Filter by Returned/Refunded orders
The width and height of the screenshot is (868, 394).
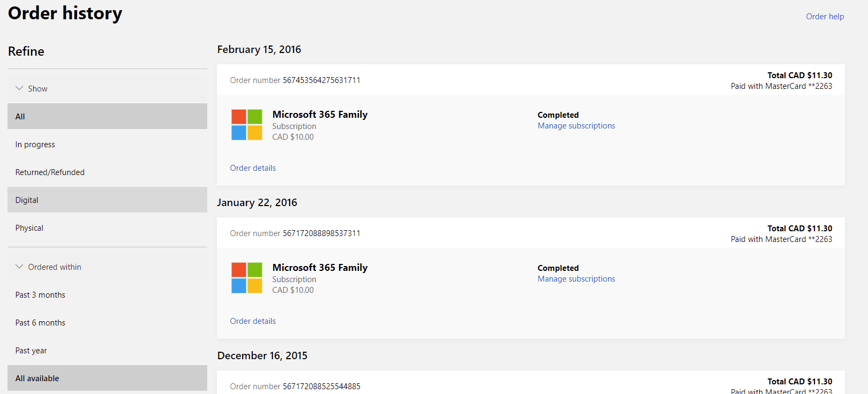click(50, 172)
